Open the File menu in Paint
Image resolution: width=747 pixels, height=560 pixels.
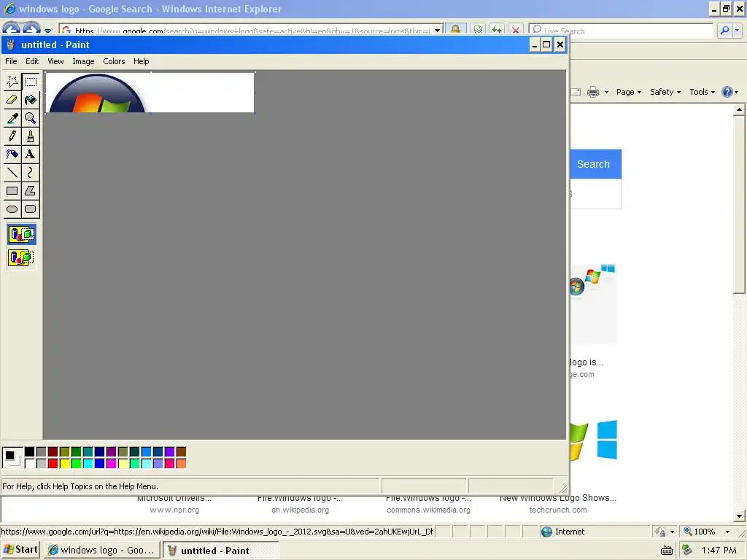11,61
